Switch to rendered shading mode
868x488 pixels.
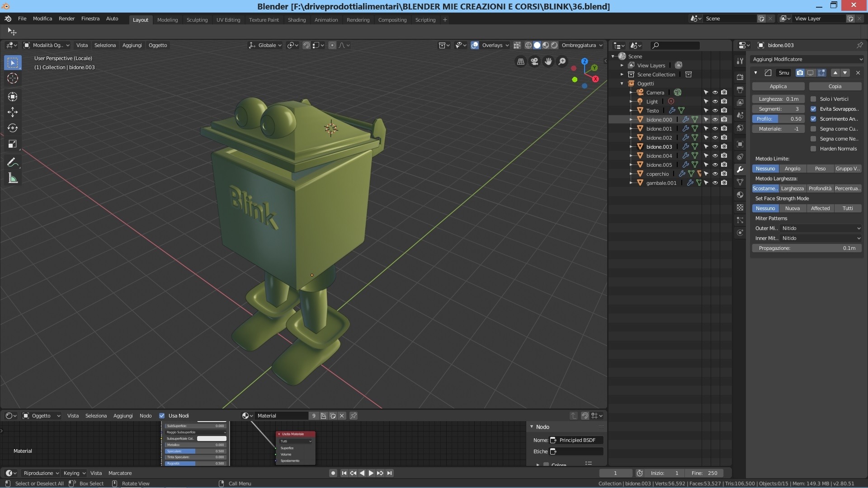tap(554, 45)
